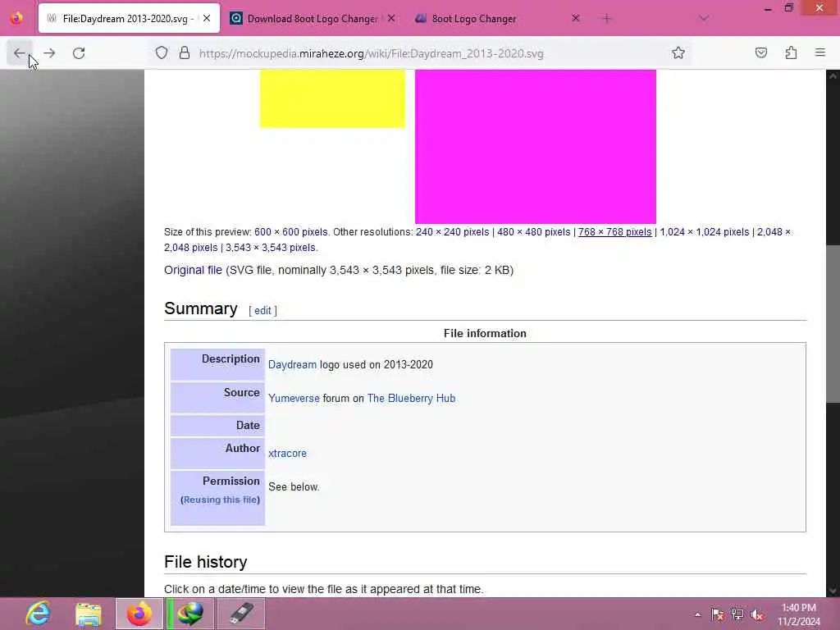This screenshot has width=840, height=630.
Task: Open the network tray icon
Action: click(737, 614)
